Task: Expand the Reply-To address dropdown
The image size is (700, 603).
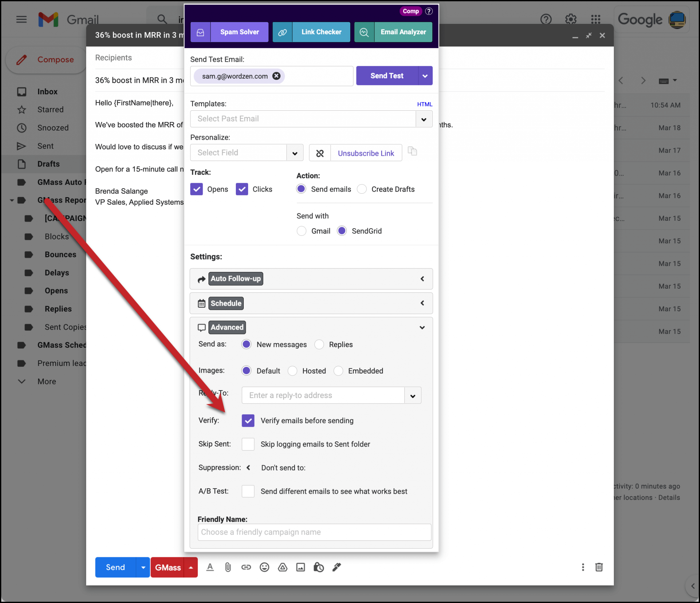Action: click(x=413, y=395)
